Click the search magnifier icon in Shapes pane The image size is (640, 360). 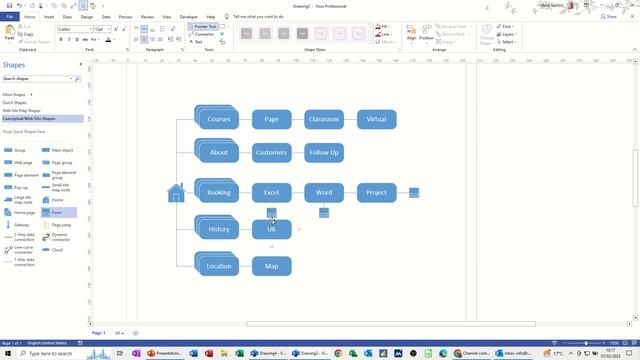coord(77,78)
